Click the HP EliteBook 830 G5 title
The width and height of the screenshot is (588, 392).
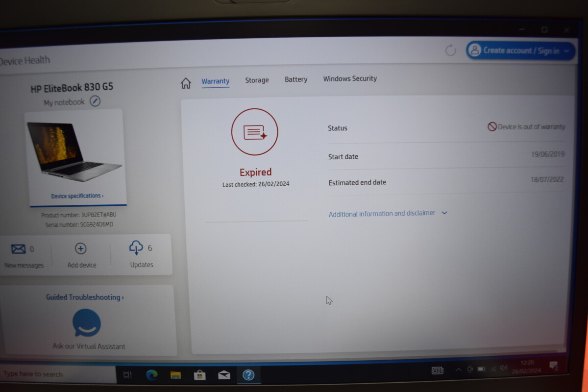pos(72,88)
